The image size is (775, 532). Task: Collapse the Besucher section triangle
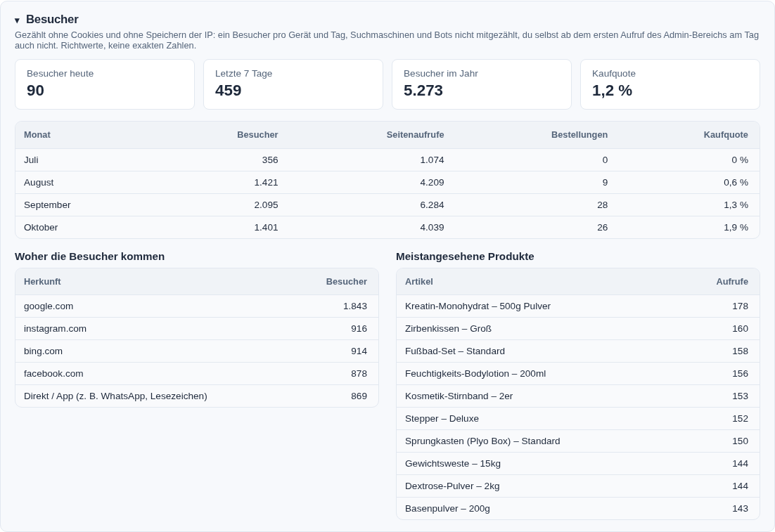pos(18,20)
